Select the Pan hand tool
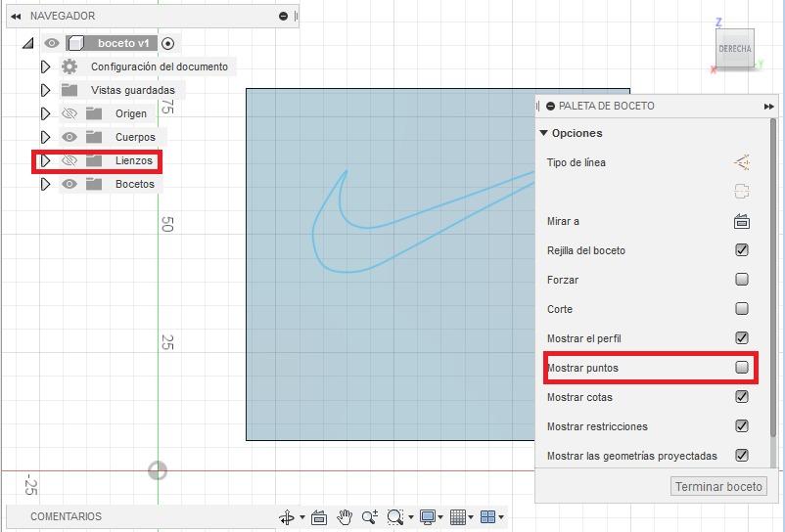Screen dimensions: 785x532 345,517
